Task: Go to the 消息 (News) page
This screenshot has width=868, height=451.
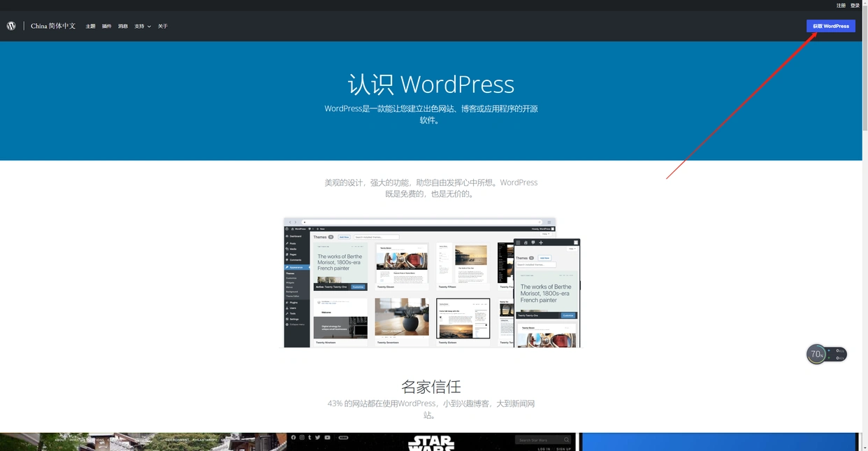Action: tap(122, 27)
